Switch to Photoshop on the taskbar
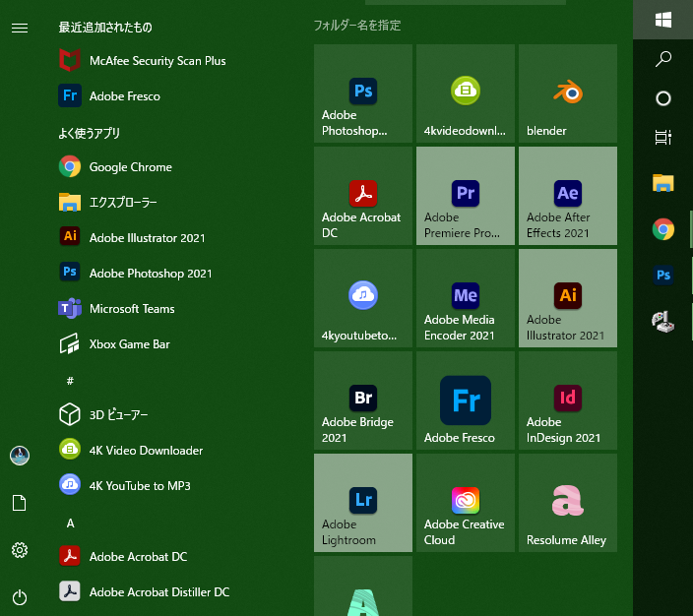 [662, 275]
